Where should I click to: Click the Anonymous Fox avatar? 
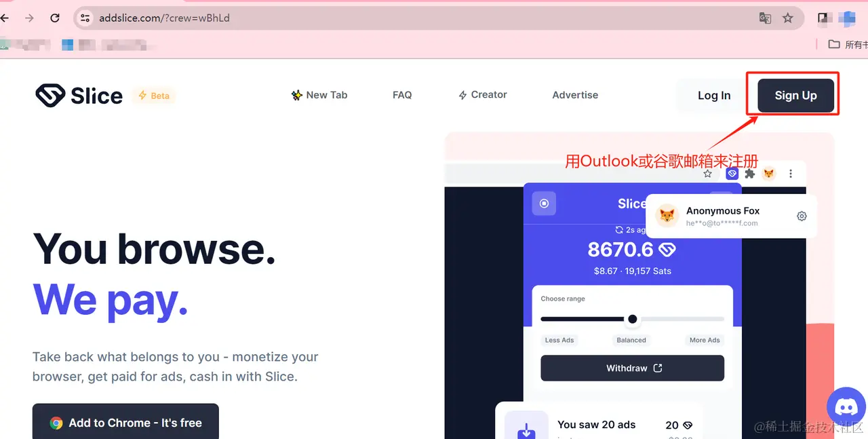[x=667, y=216]
